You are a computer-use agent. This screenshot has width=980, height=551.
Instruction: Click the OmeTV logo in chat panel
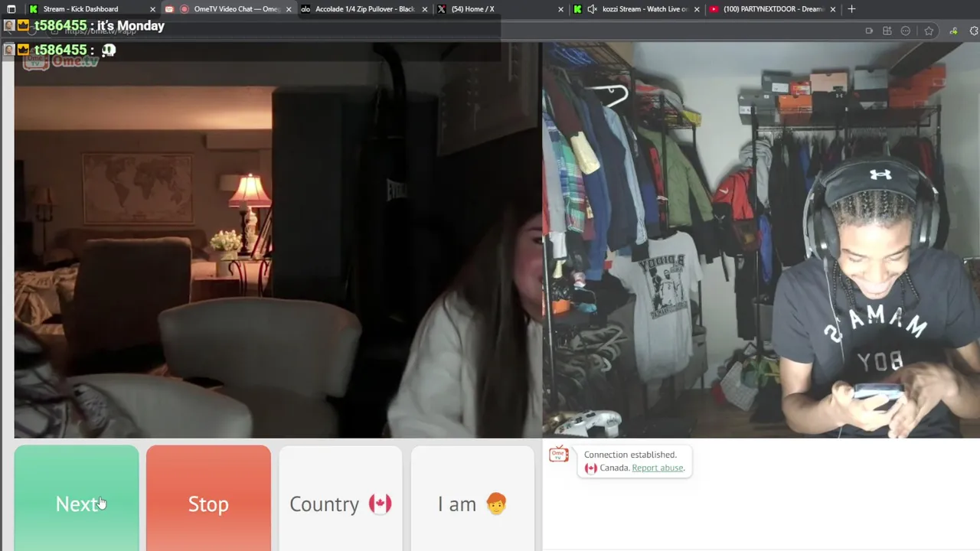tap(559, 455)
